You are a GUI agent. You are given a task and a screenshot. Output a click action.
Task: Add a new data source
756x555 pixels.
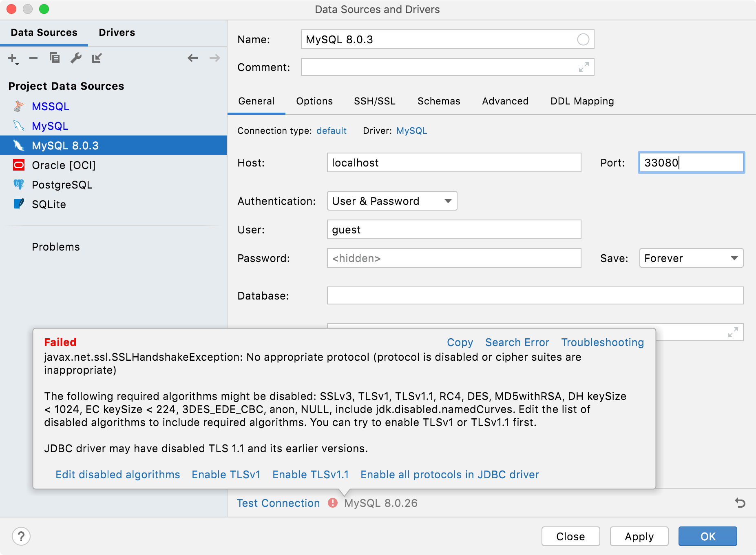[x=11, y=58]
